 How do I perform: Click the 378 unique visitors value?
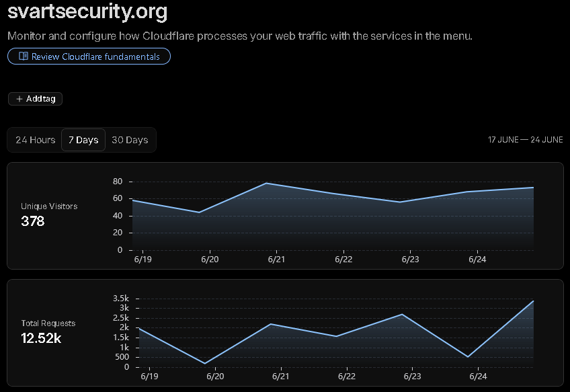[x=33, y=221]
